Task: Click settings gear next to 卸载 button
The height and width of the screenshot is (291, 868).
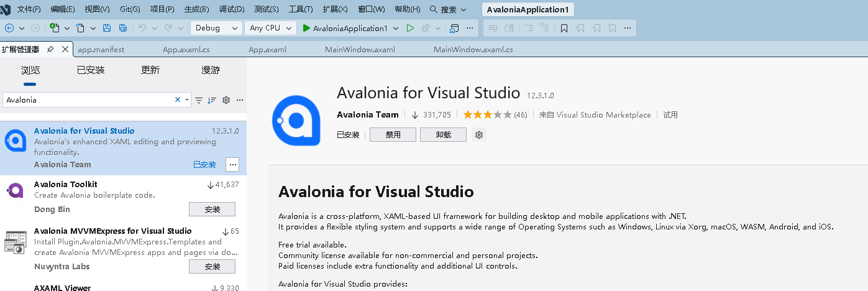Action: 478,135
